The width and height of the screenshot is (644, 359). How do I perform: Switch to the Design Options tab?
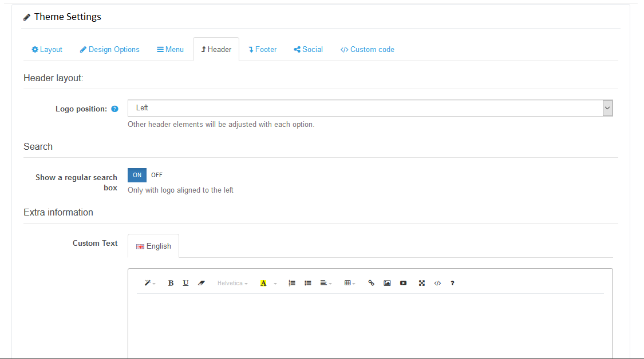tap(109, 50)
